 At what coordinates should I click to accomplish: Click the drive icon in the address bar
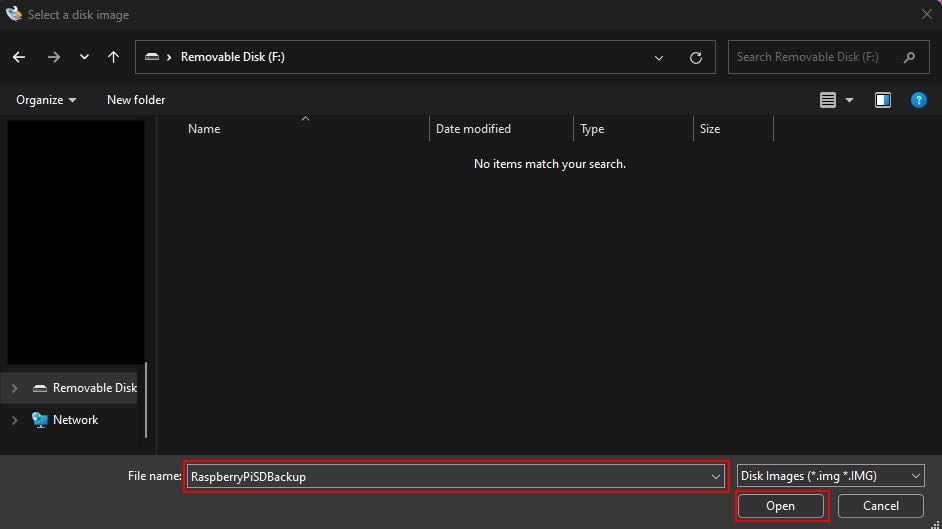tap(152, 57)
